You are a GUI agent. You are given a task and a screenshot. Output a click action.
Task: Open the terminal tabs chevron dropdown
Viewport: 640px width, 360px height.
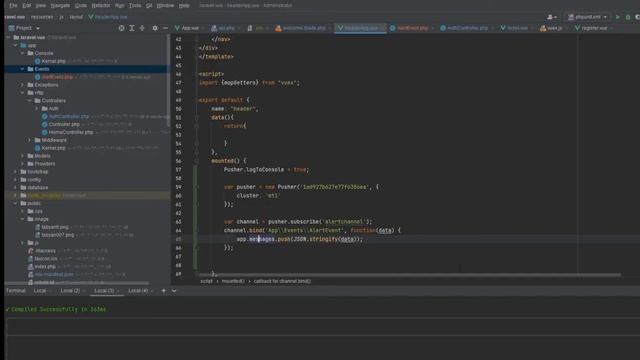[174, 291]
